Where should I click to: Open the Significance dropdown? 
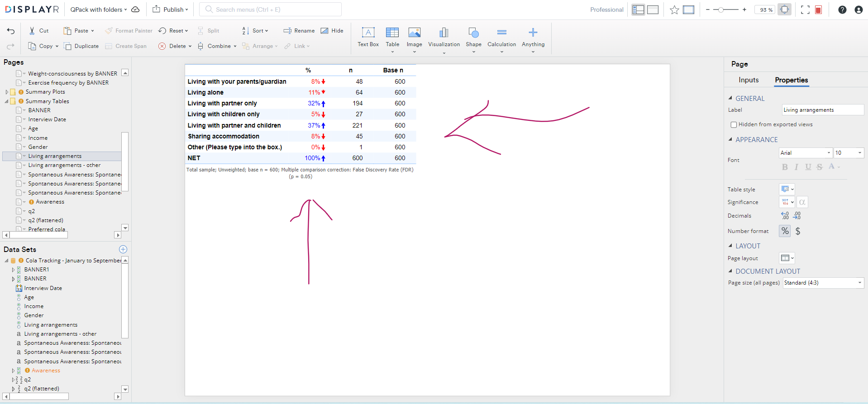click(787, 202)
